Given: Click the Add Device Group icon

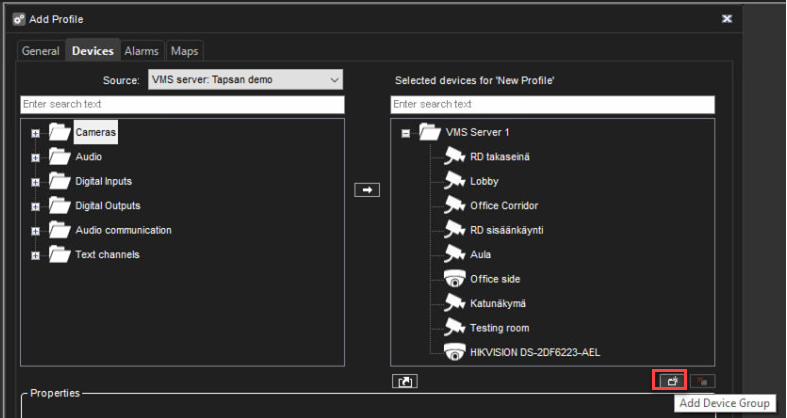Looking at the screenshot, I should 671,381.
